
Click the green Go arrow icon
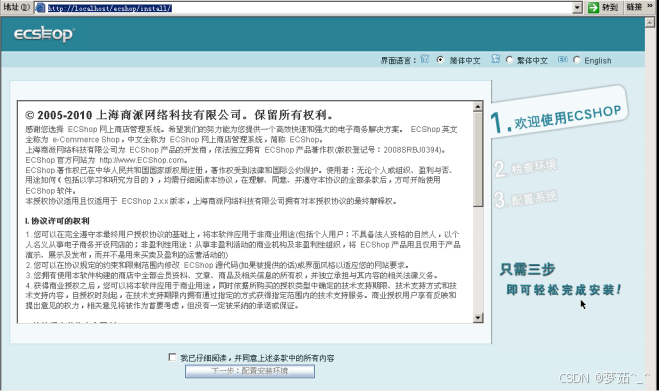(593, 8)
